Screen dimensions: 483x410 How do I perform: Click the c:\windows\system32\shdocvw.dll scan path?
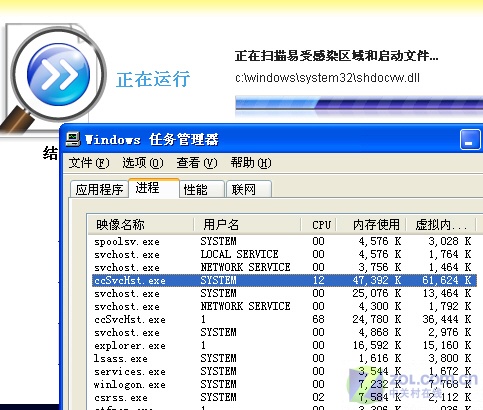[327, 78]
